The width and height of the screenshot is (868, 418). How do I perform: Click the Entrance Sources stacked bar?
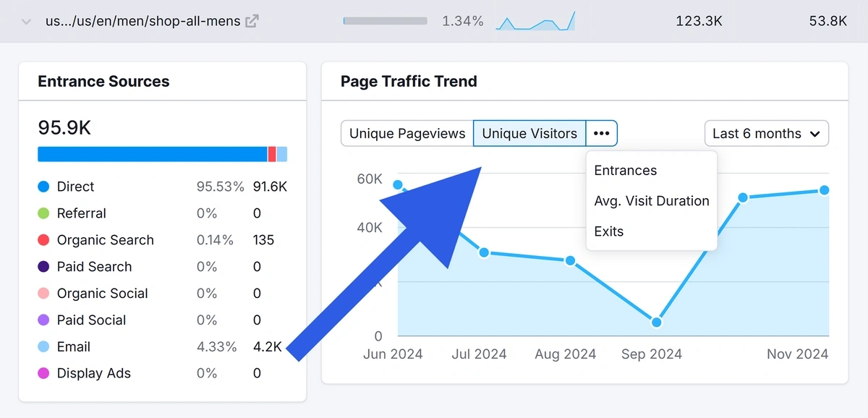point(162,154)
